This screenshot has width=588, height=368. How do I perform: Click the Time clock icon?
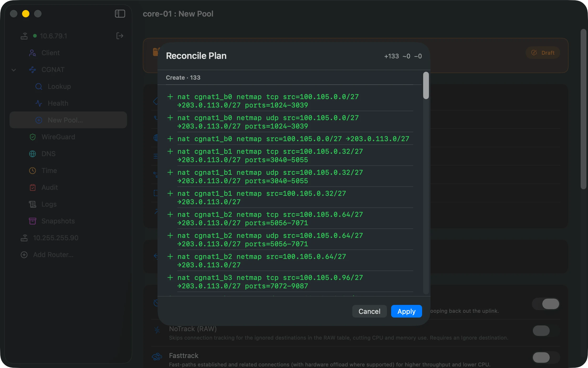point(33,171)
